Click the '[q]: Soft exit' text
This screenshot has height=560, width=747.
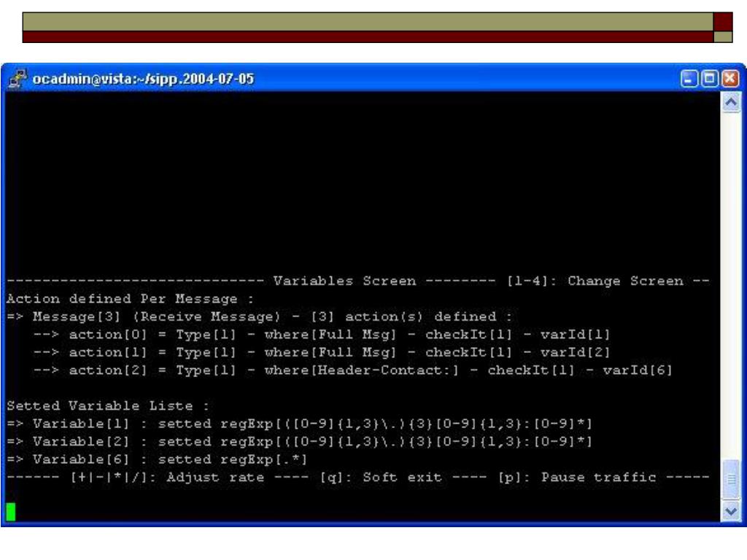[381, 478]
